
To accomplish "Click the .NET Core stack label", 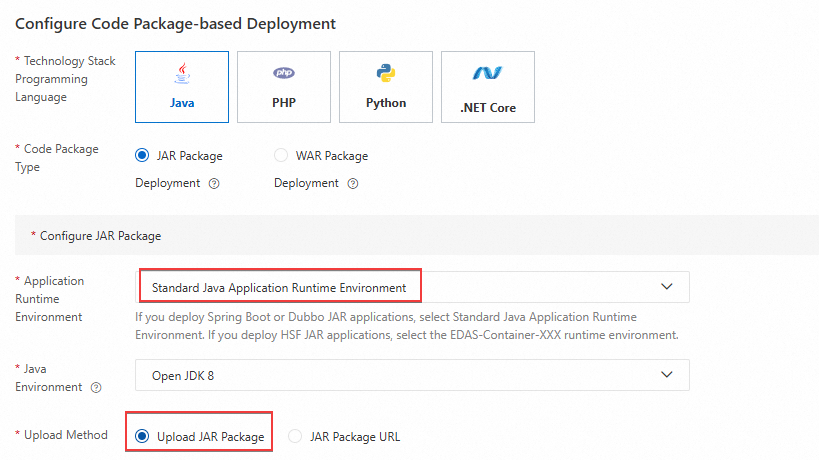I will tap(488, 107).
